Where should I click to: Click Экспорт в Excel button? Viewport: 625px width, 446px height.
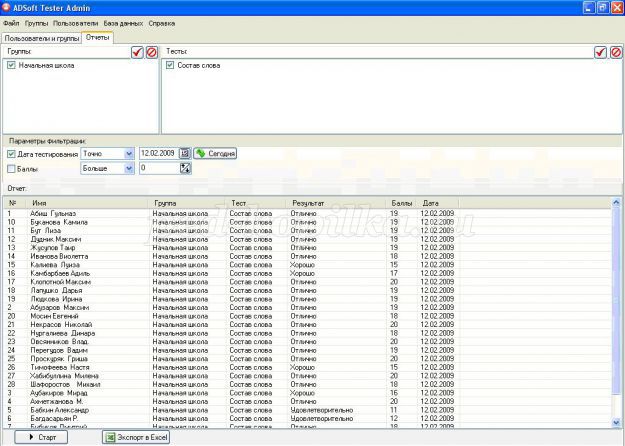(x=139, y=437)
